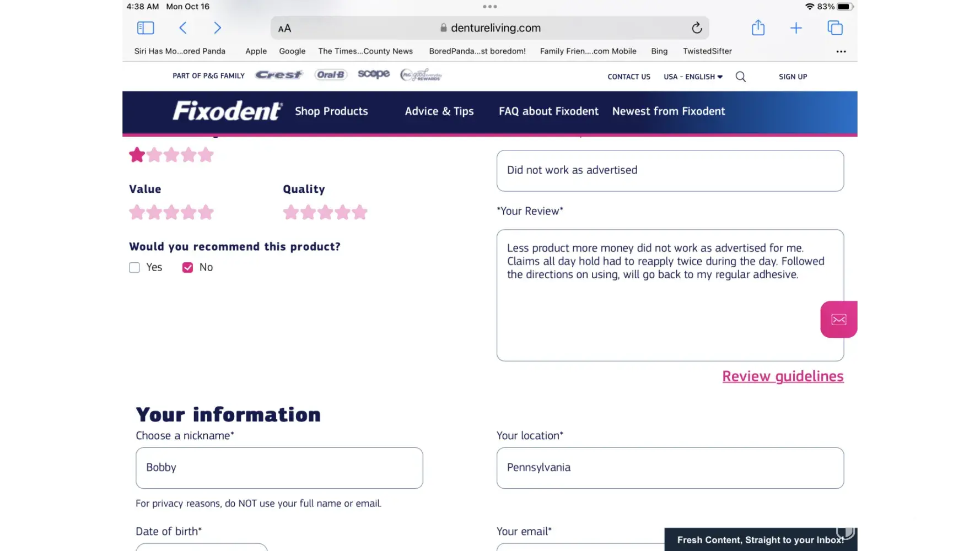
Task: Open the Review guidelines link
Action: point(783,376)
